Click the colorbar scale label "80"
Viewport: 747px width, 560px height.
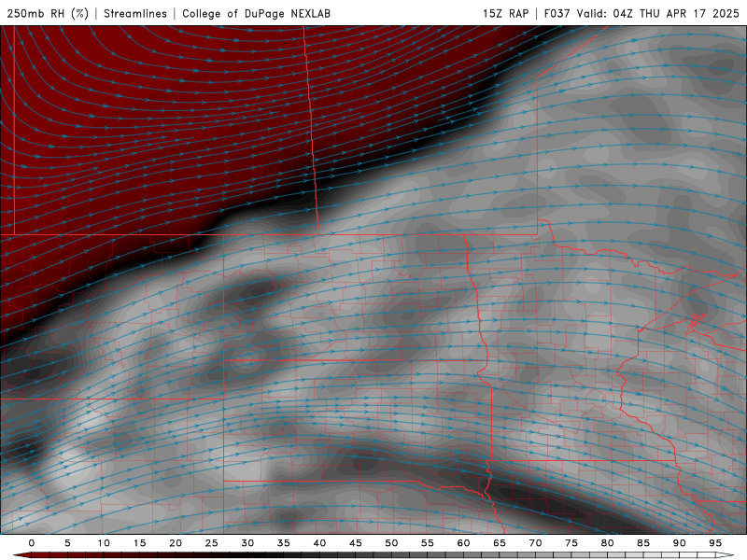608,543
